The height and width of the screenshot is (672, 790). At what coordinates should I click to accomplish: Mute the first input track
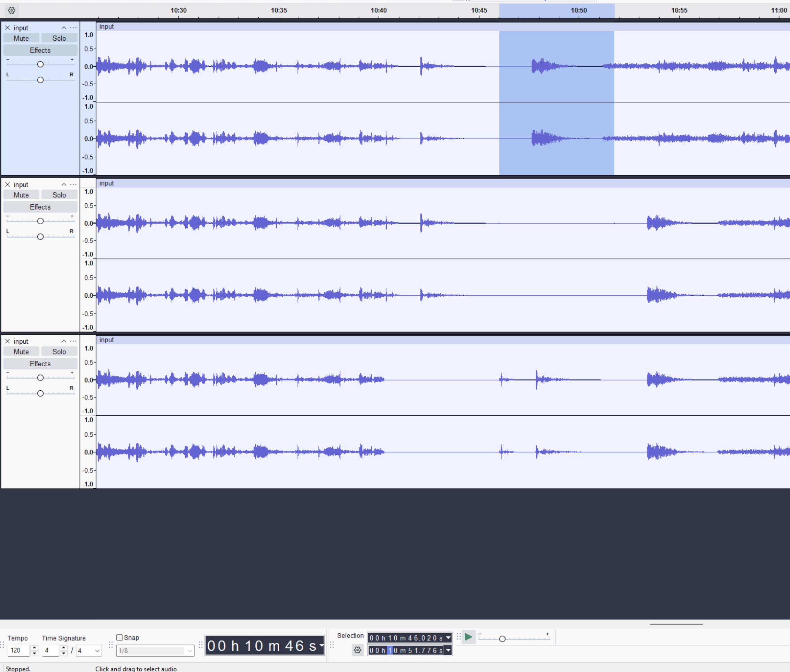point(21,38)
